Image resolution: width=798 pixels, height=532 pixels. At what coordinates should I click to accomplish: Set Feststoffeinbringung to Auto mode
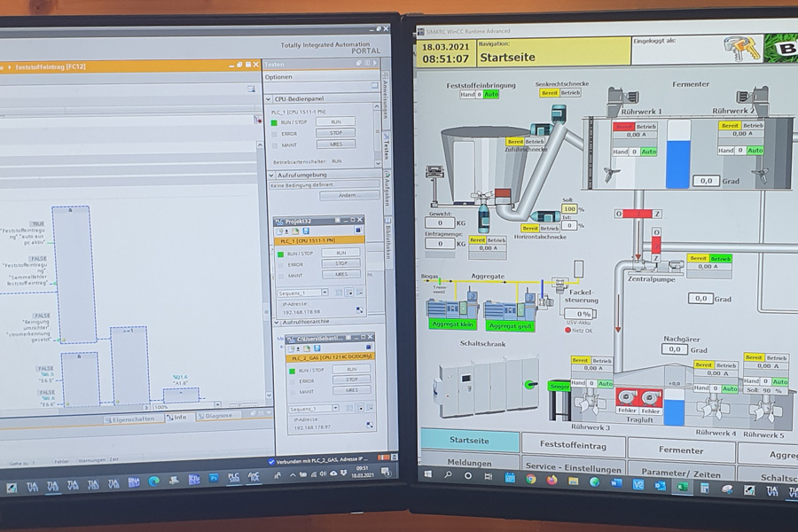click(491, 94)
